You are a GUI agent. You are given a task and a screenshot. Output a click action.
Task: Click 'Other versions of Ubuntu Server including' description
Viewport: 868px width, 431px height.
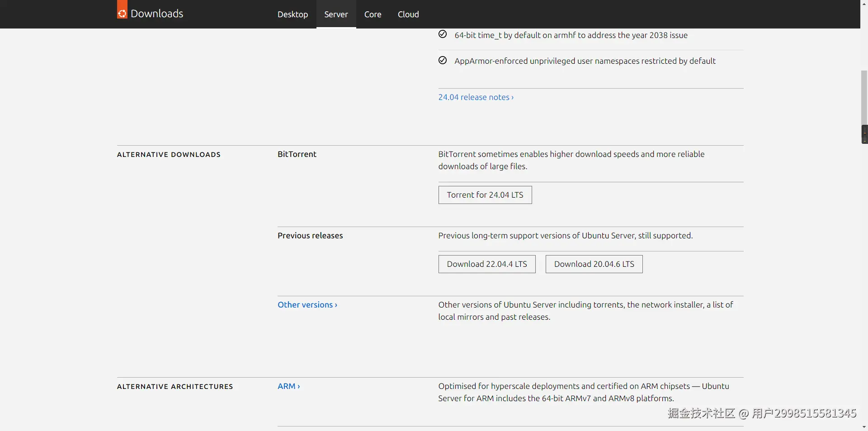(585, 311)
